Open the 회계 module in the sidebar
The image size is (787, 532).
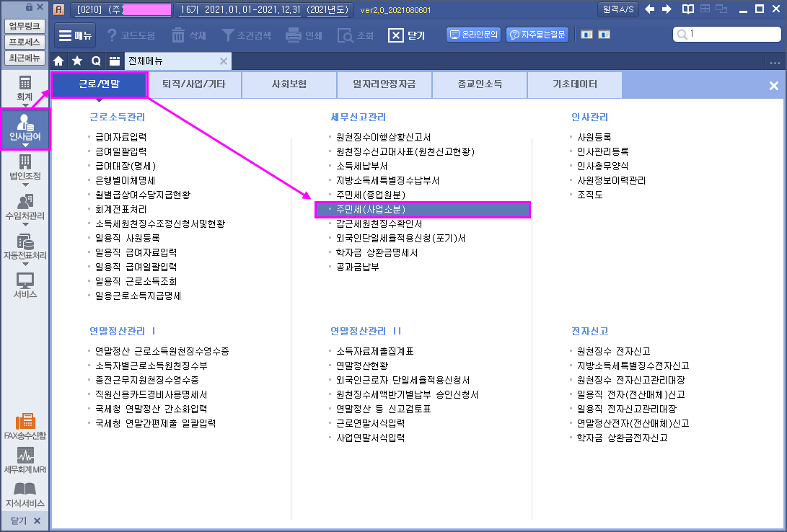[25, 88]
